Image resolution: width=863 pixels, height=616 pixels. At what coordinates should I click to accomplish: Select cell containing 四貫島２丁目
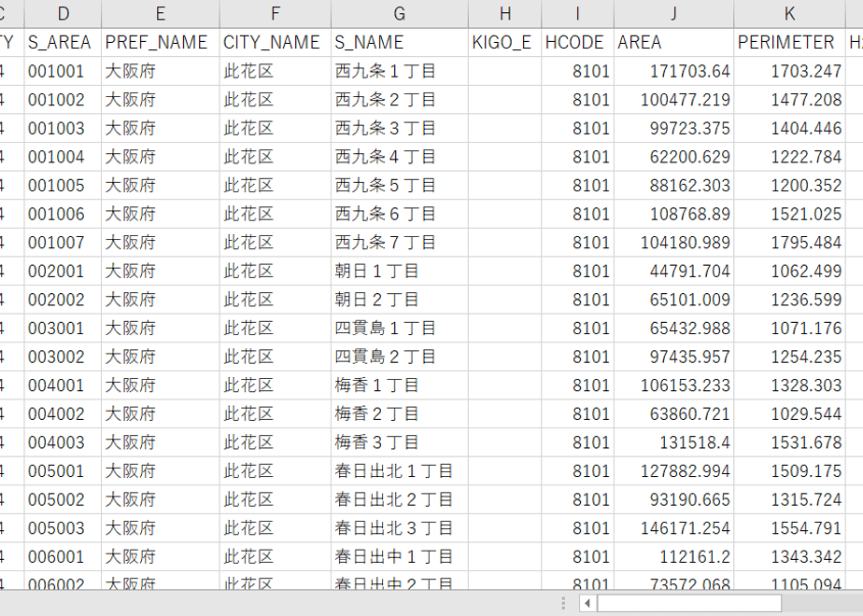pyautogui.click(x=400, y=357)
